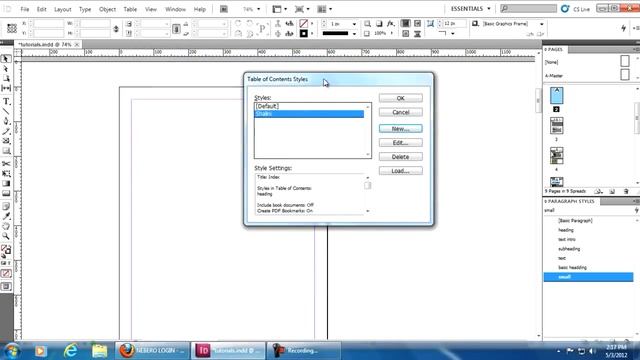
Task: Click the stroke color swatch in control bar
Action: pos(303,33)
